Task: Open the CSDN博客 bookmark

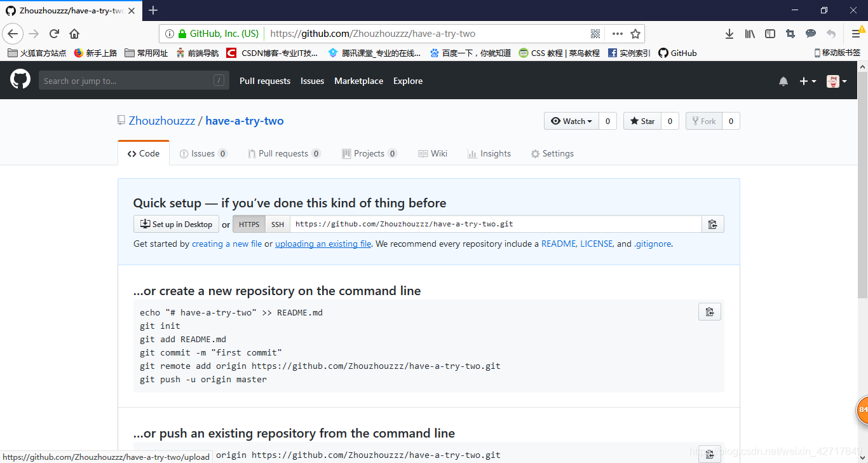Action: pyautogui.click(x=272, y=53)
